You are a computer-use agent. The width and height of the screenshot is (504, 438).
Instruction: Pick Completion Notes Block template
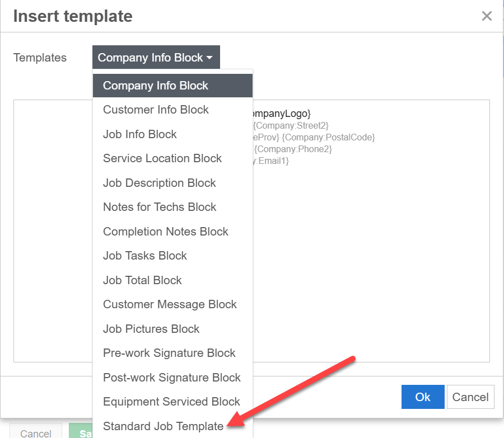point(166,232)
